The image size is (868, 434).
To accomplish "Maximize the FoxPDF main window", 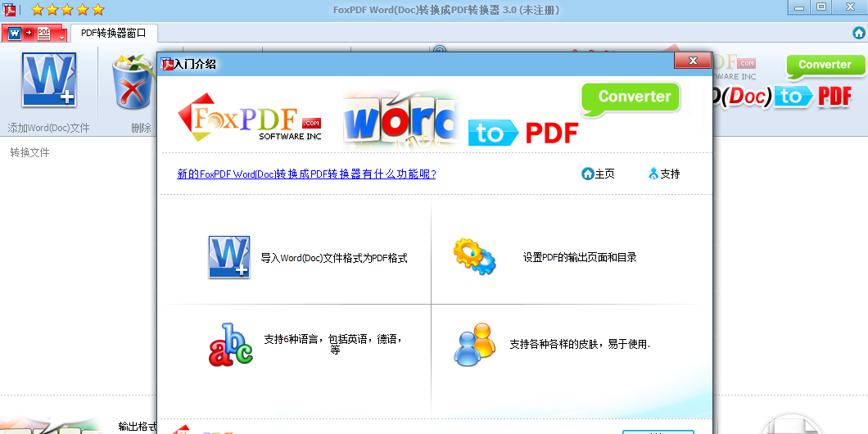I will pos(821,7).
